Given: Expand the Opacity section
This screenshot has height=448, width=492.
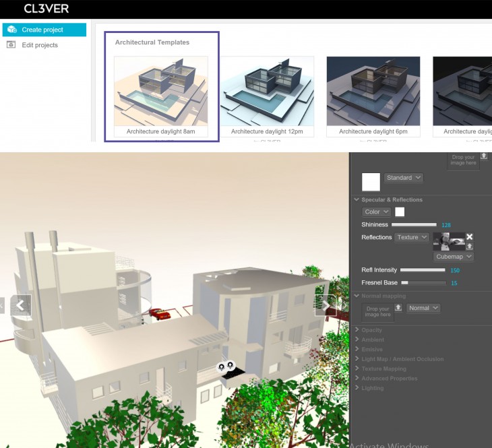Looking at the screenshot, I should [x=371, y=330].
